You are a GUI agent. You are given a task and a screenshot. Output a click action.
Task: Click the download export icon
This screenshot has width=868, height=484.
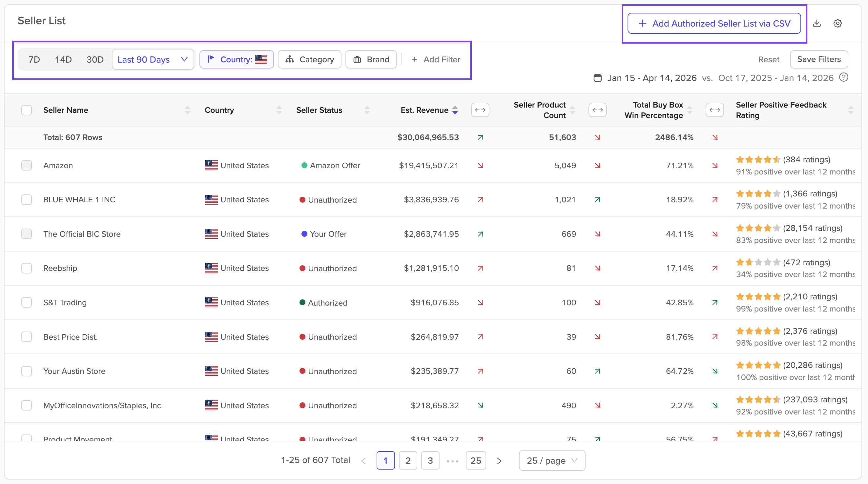coord(817,23)
